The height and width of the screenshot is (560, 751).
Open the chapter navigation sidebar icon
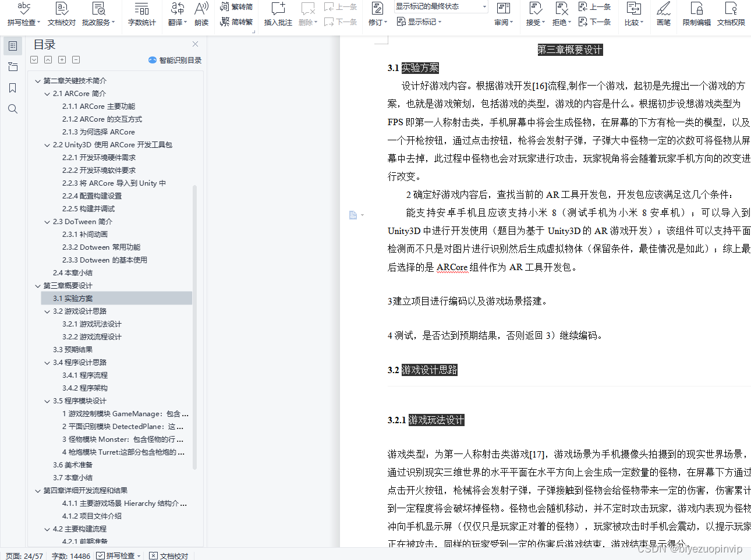click(13, 67)
